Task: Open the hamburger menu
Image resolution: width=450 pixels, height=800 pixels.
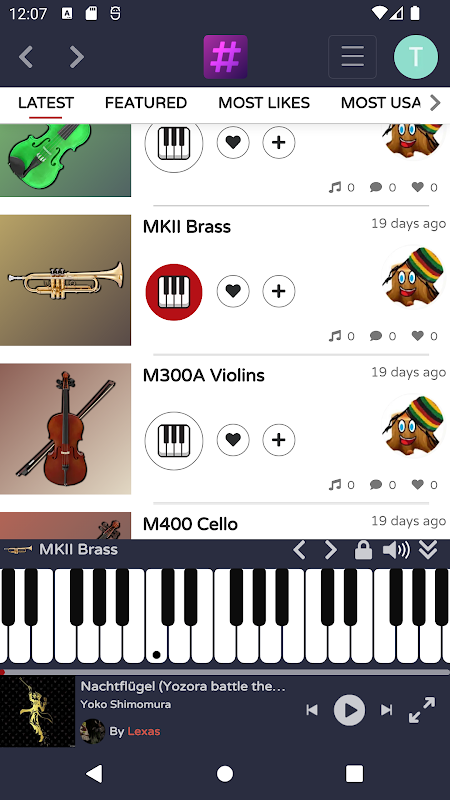Action: [353, 57]
